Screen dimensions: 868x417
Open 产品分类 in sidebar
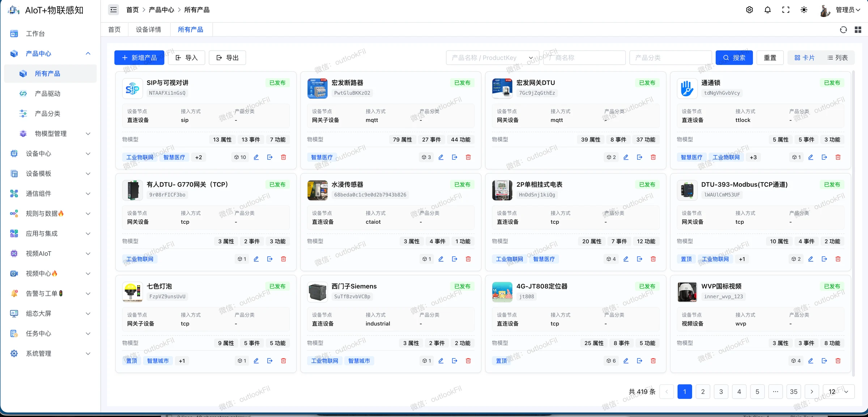click(x=50, y=113)
